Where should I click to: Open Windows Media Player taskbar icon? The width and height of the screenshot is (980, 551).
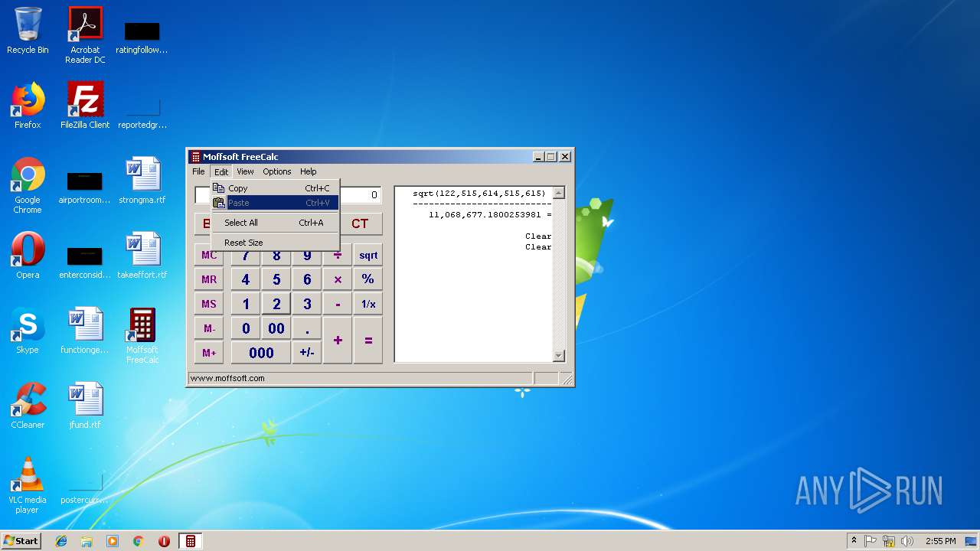coord(113,541)
